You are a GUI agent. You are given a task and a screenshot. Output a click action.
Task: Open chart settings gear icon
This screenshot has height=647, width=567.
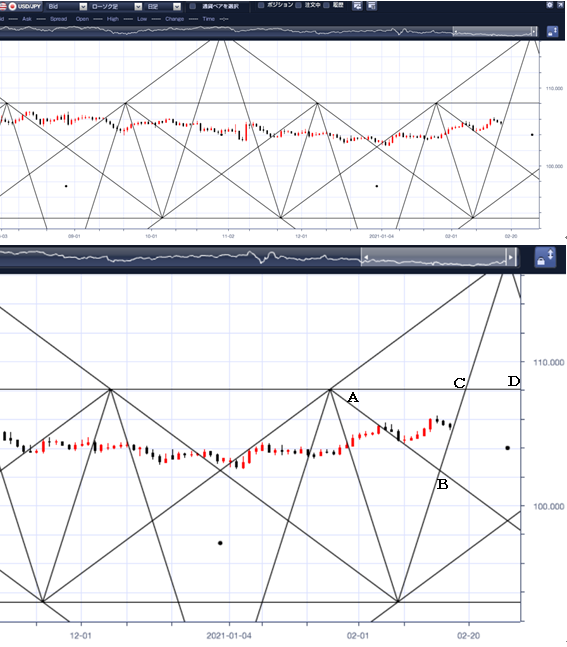(x=549, y=5)
